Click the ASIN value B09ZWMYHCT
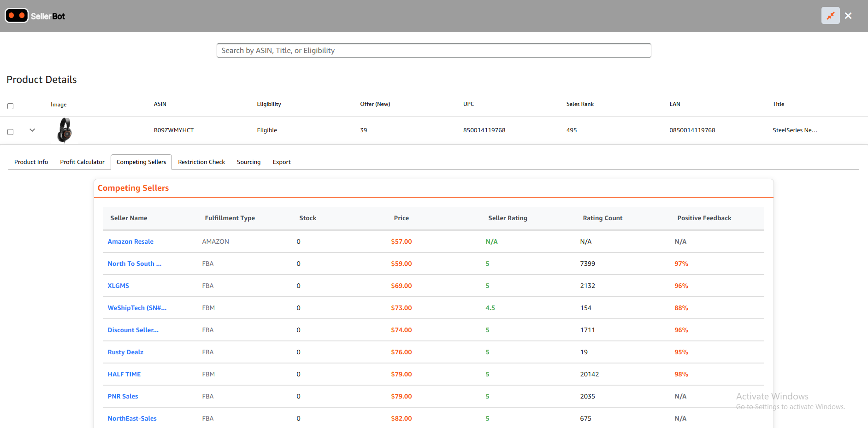The image size is (868, 428). [x=174, y=130]
